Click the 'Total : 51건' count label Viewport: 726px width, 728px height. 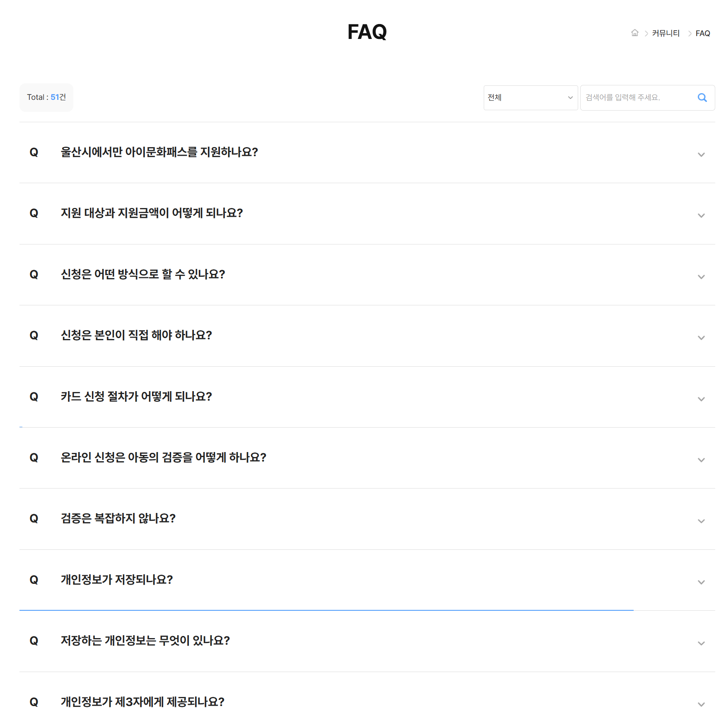point(46,97)
